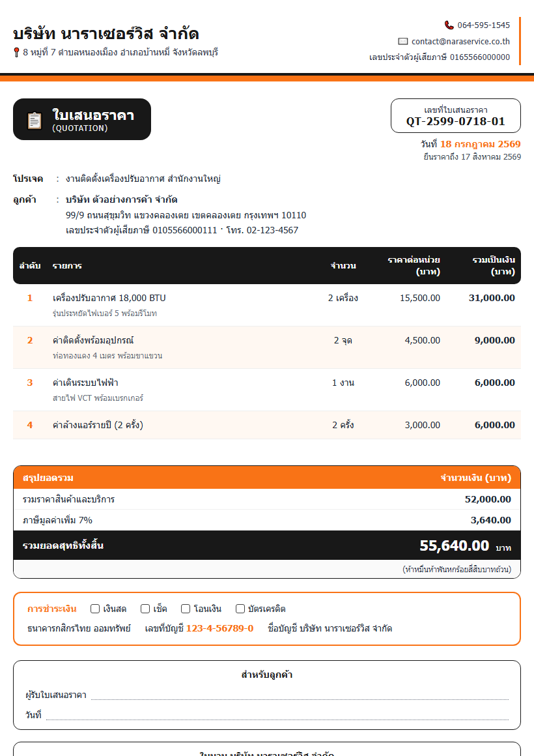534x756 pixels.
Task: Click the จำนวน column header
Action: tap(343, 266)
